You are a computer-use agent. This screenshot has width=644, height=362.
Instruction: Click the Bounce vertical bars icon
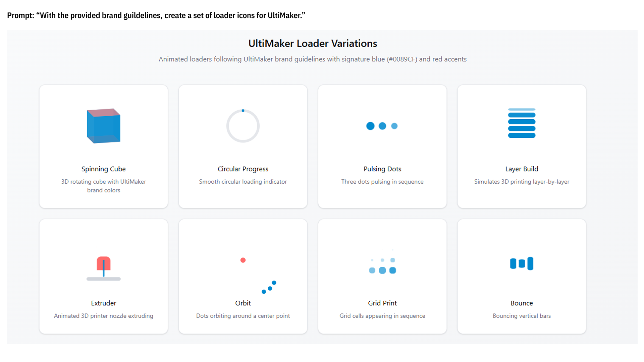522,263
